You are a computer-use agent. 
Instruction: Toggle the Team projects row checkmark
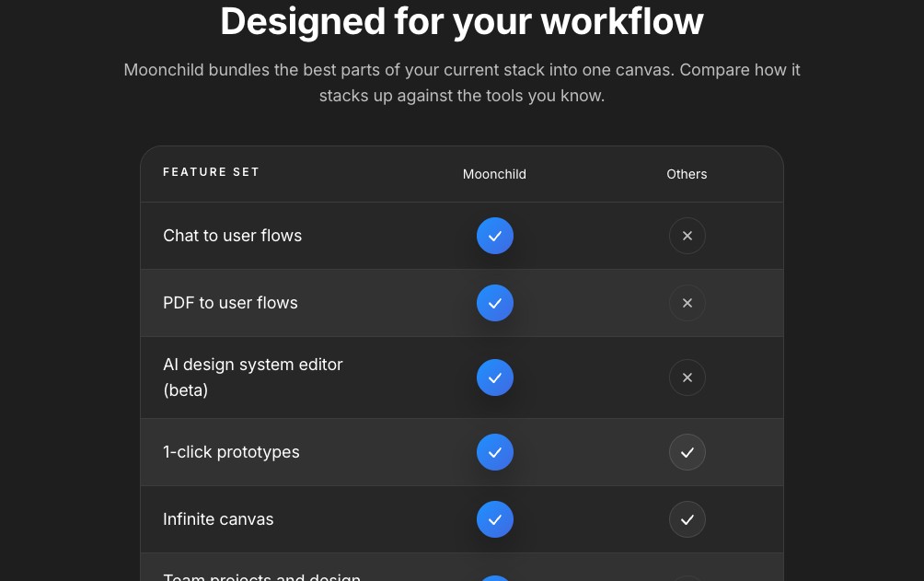click(495, 577)
